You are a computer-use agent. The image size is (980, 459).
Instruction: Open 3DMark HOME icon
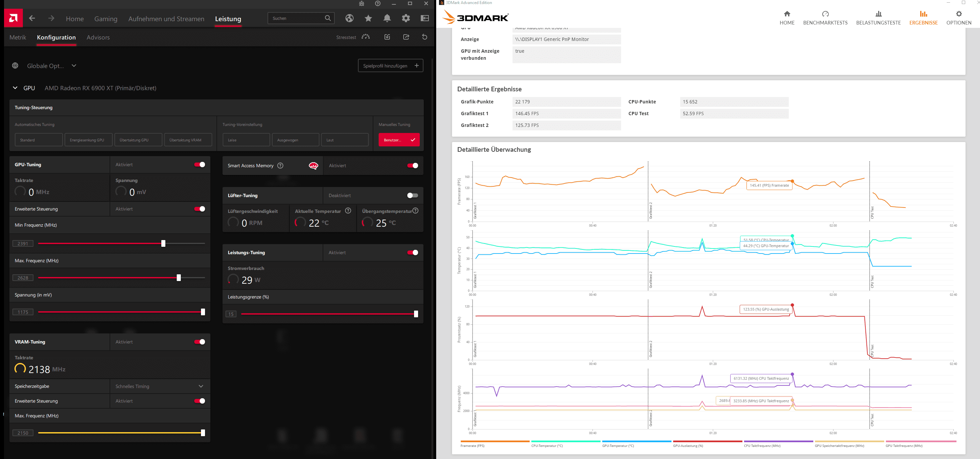[787, 14]
